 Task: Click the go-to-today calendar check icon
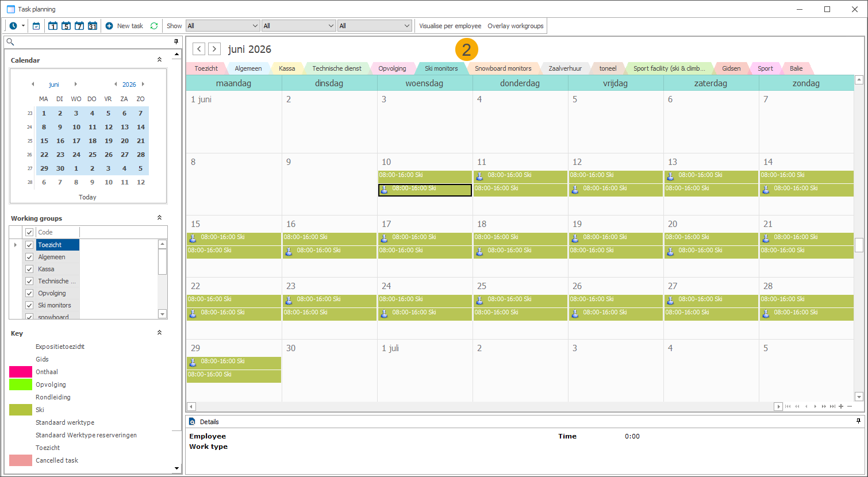tap(36, 26)
